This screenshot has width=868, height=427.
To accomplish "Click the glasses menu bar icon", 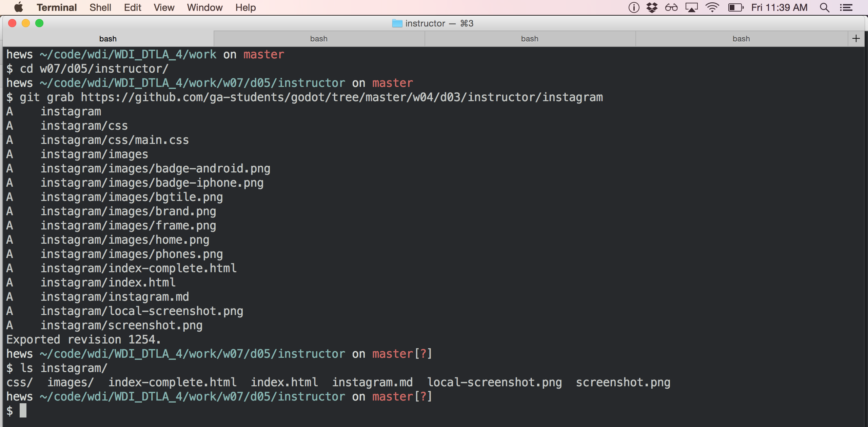I will click(671, 7).
